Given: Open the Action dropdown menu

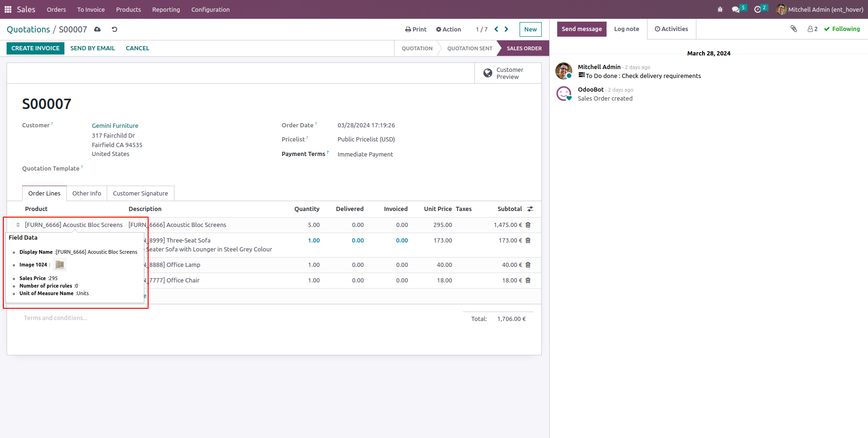Looking at the screenshot, I should (x=448, y=29).
